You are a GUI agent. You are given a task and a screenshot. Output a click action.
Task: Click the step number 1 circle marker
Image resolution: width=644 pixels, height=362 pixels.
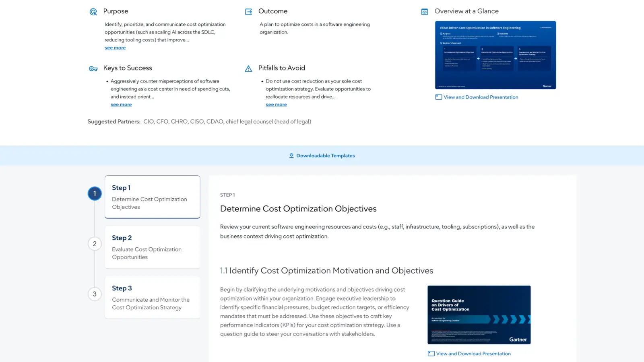(x=95, y=193)
